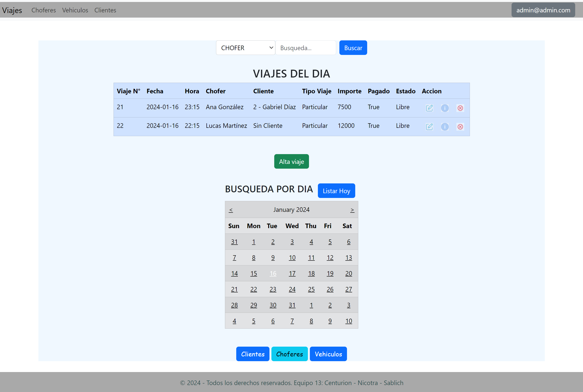Screen dimensions: 583x392
Task: Open Clientes in the top navigation
Action: 105,10
